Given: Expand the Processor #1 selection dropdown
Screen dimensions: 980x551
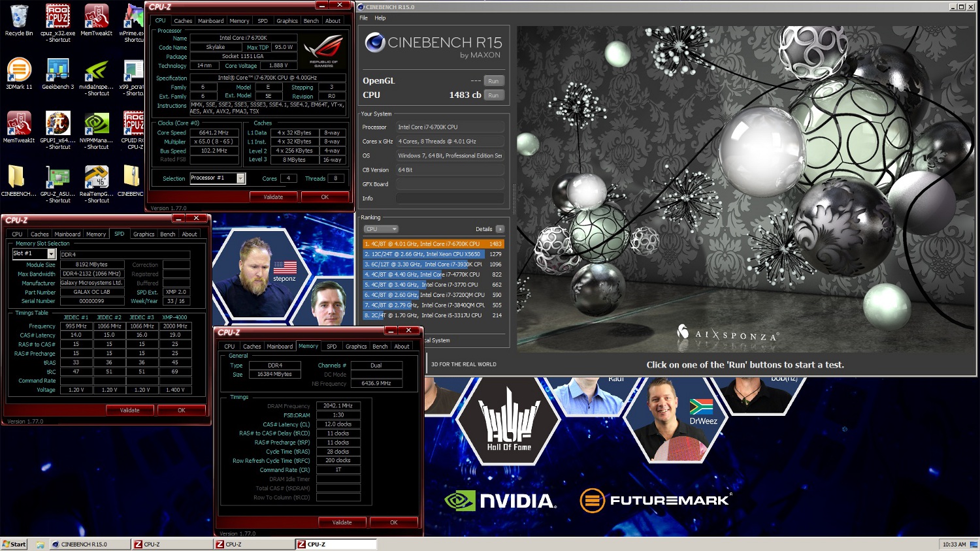Looking at the screenshot, I should pos(240,178).
